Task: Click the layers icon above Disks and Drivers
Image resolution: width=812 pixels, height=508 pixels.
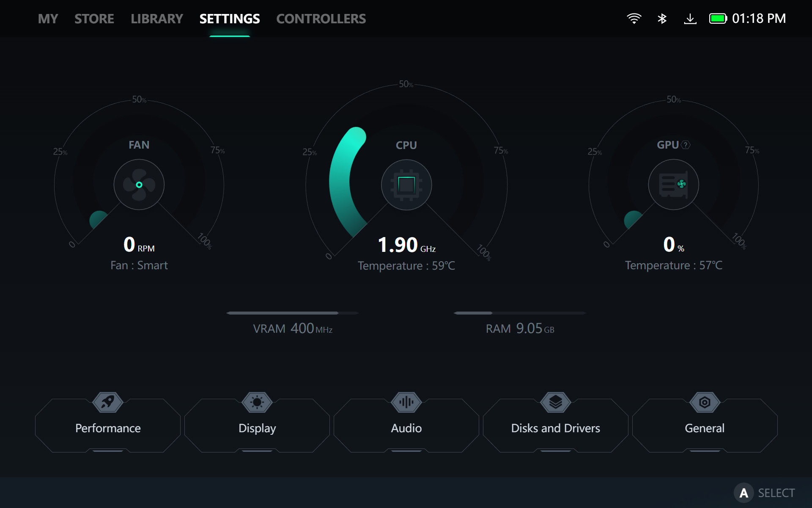Action: coord(555,402)
